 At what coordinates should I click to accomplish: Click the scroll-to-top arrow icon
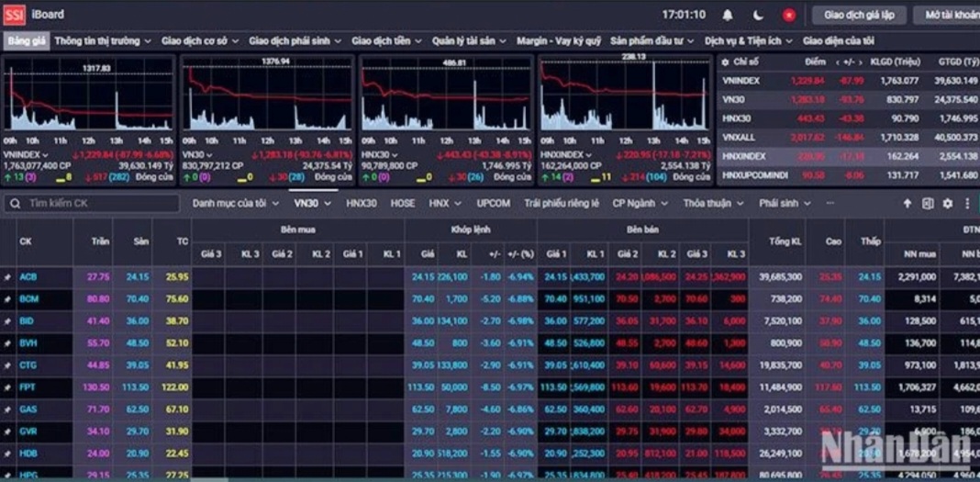pyautogui.click(x=908, y=203)
